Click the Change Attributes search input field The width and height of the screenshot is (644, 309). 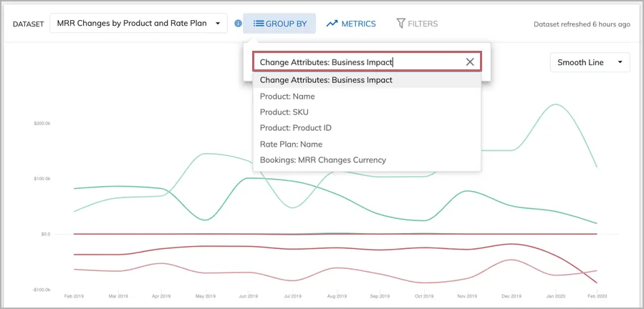pos(367,62)
